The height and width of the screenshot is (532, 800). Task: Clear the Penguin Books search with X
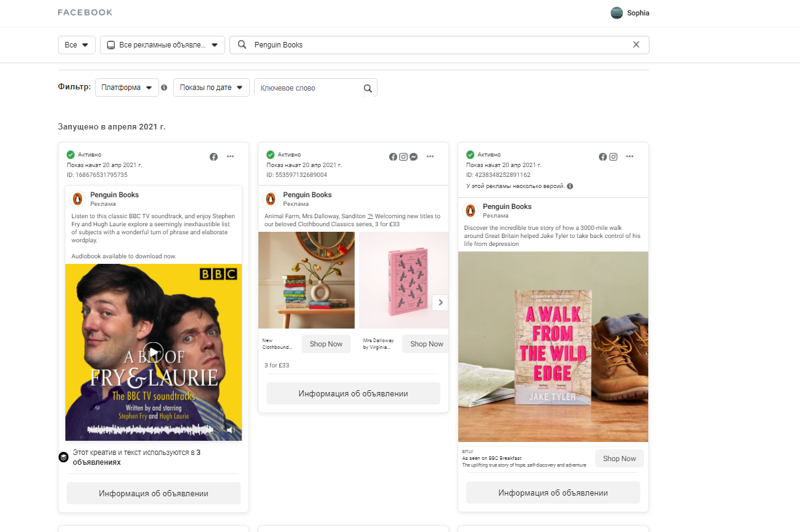tap(636, 44)
